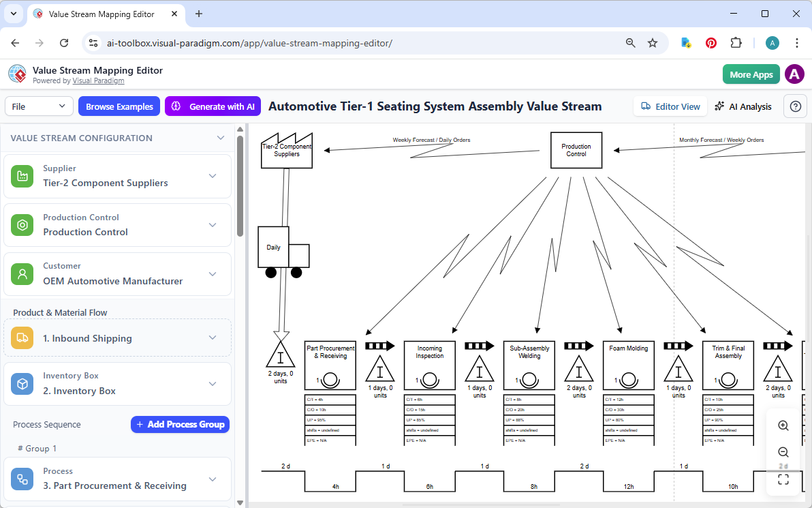812x508 pixels.
Task: Open the Visual Paradigm link
Action: click(98, 80)
